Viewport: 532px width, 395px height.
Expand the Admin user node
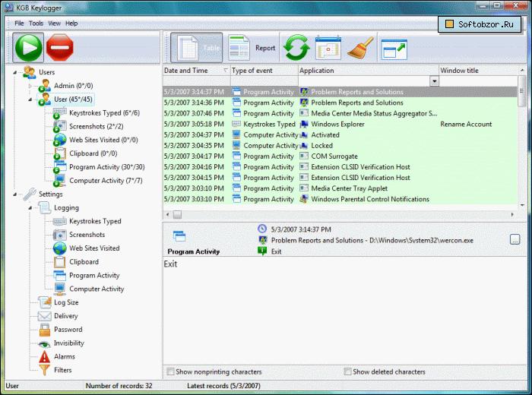pos(31,86)
